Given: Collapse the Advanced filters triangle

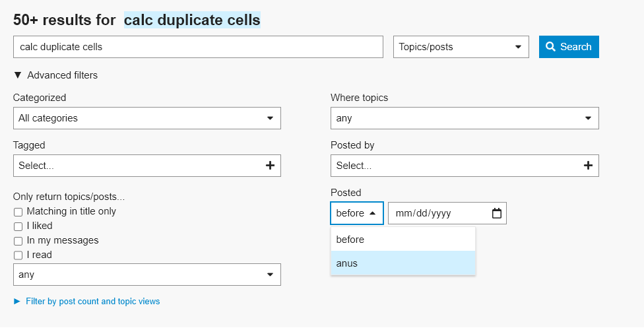Looking at the screenshot, I should click(x=17, y=75).
